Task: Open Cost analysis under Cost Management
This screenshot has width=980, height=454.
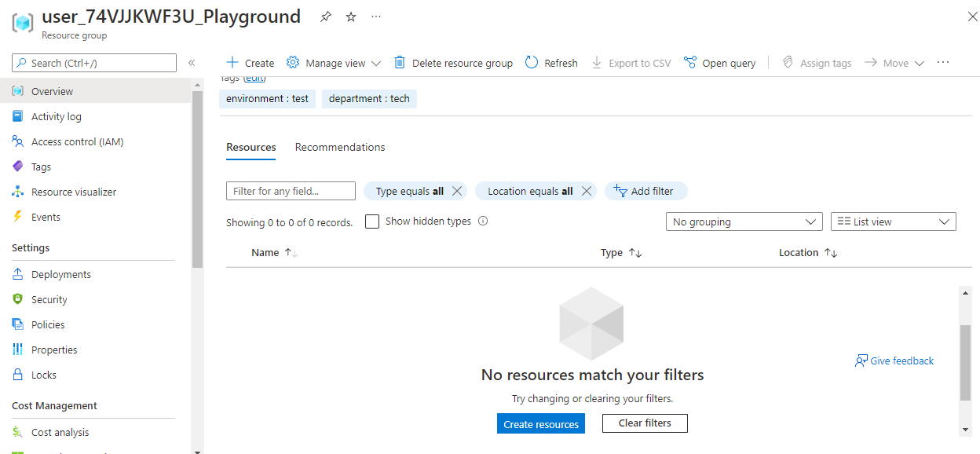Action: point(60,431)
